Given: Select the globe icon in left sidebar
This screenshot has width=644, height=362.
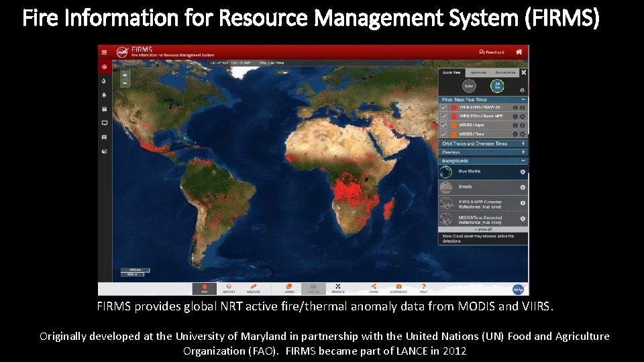Looking at the screenshot, I should tap(105, 67).
